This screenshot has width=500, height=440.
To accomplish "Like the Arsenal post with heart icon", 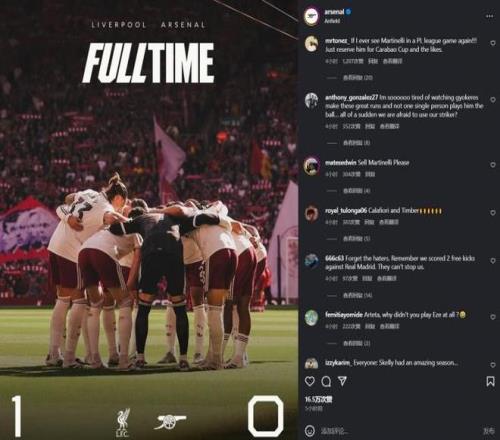I will pos(310,381).
